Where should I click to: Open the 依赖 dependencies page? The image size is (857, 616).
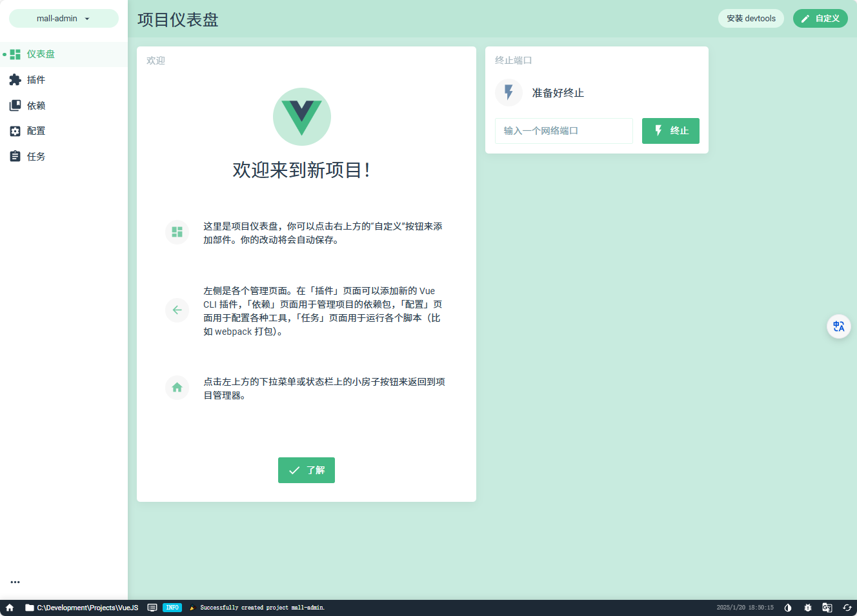[x=64, y=106]
